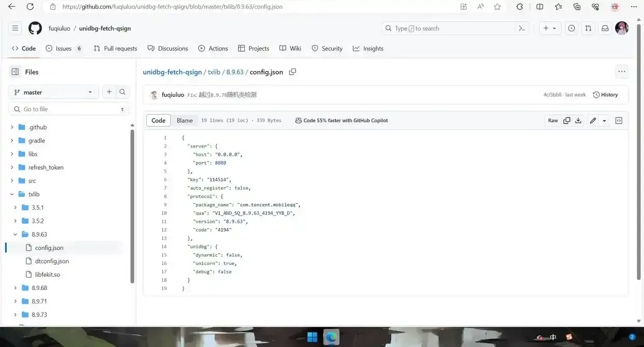Edit this file with pencil icon
Viewport: 644px width, 347px height.
[x=593, y=121]
